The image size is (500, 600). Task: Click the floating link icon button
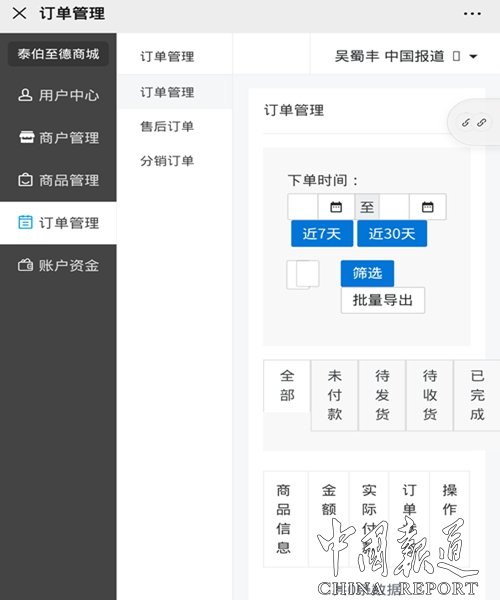(474, 122)
